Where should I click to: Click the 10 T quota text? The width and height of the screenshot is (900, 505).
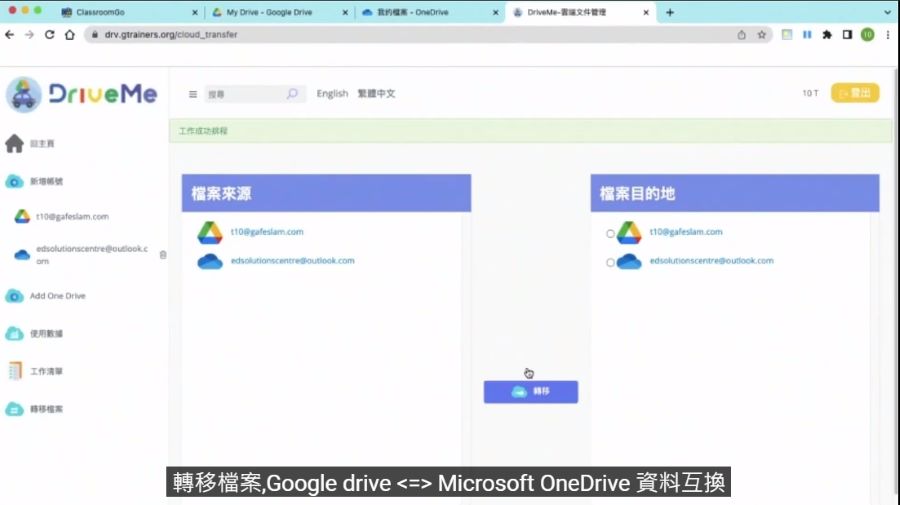point(810,93)
